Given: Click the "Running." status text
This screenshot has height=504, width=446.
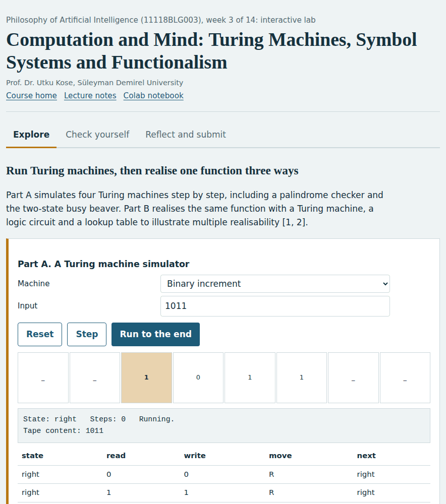Looking at the screenshot, I should click(157, 419).
